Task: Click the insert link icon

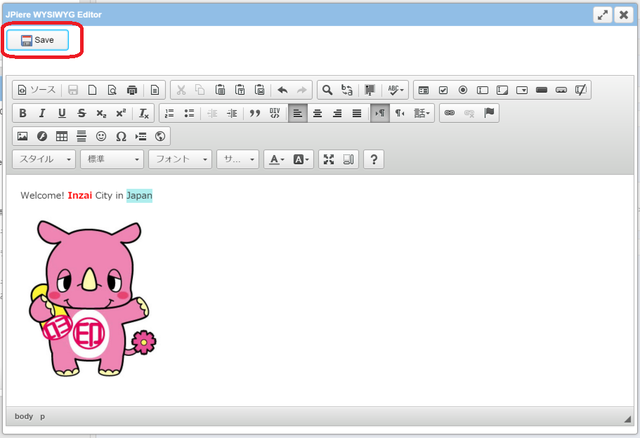Action: point(449,113)
